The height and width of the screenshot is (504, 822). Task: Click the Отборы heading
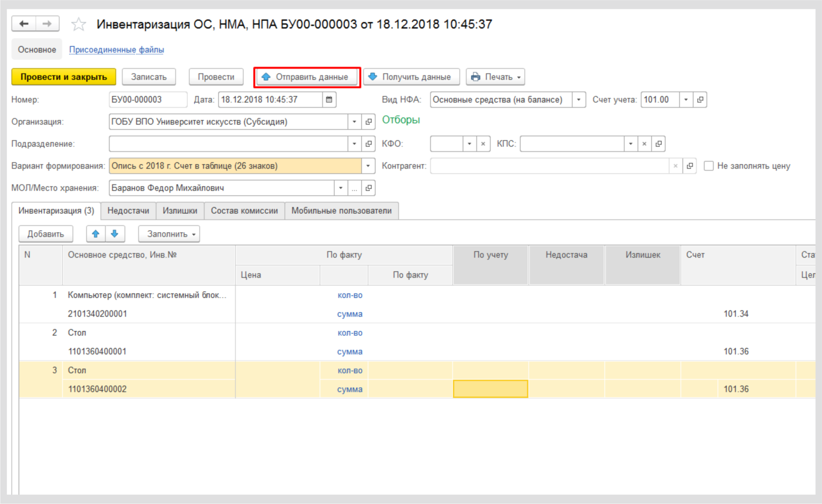401,120
